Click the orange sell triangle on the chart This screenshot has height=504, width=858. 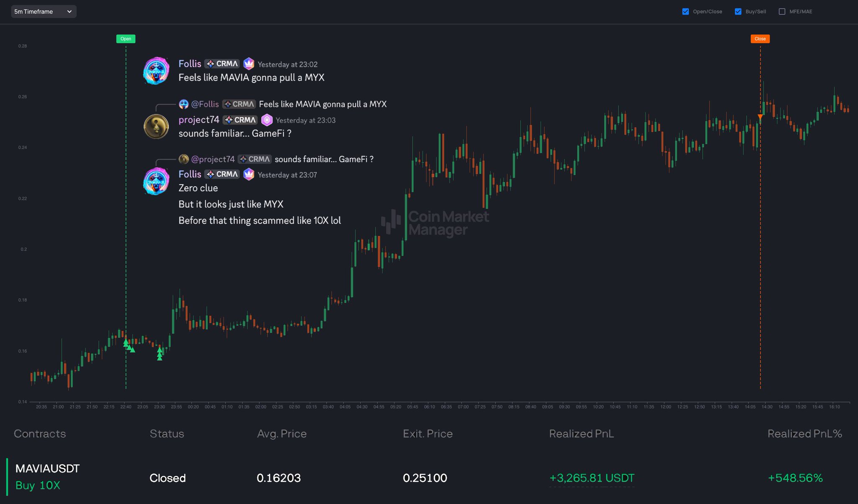(760, 117)
